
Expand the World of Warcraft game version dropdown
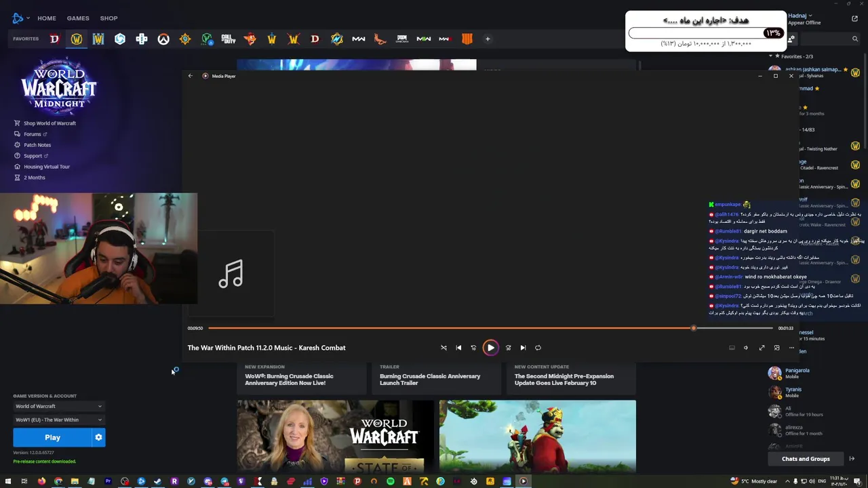pos(59,406)
